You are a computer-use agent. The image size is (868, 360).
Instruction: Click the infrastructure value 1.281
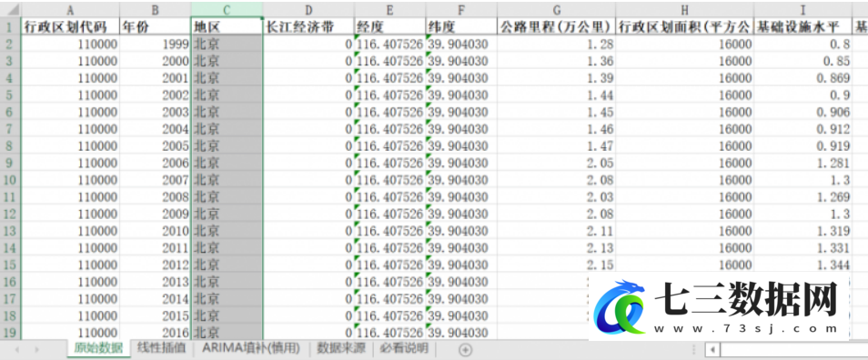point(802,163)
